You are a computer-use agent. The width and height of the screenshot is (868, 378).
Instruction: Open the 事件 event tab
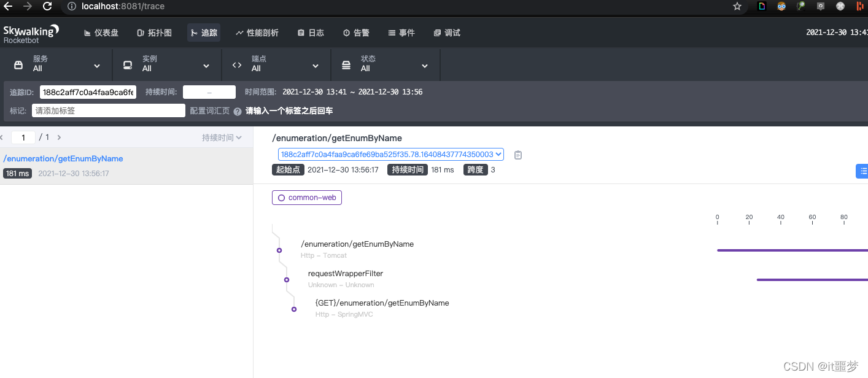coord(401,33)
